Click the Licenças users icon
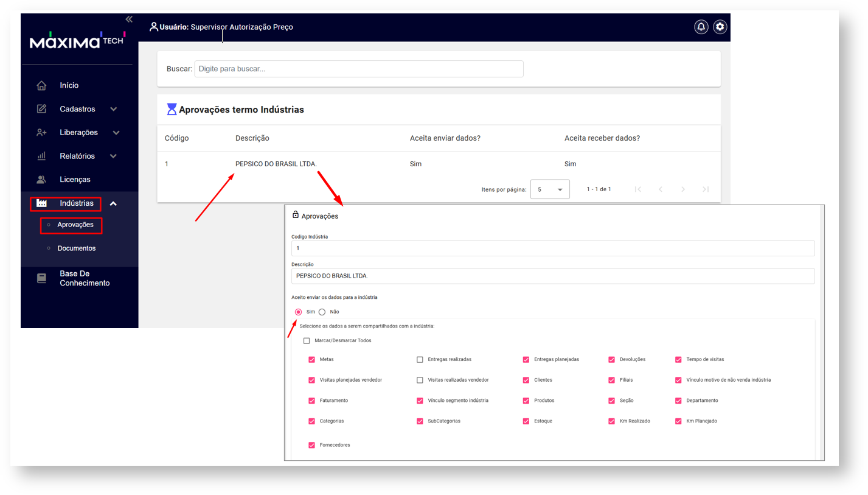Viewport: 868px width, 495px height. click(x=41, y=180)
